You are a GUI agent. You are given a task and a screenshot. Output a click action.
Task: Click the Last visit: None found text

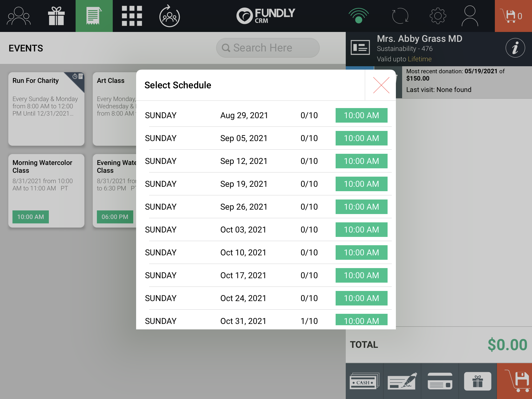(x=439, y=90)
